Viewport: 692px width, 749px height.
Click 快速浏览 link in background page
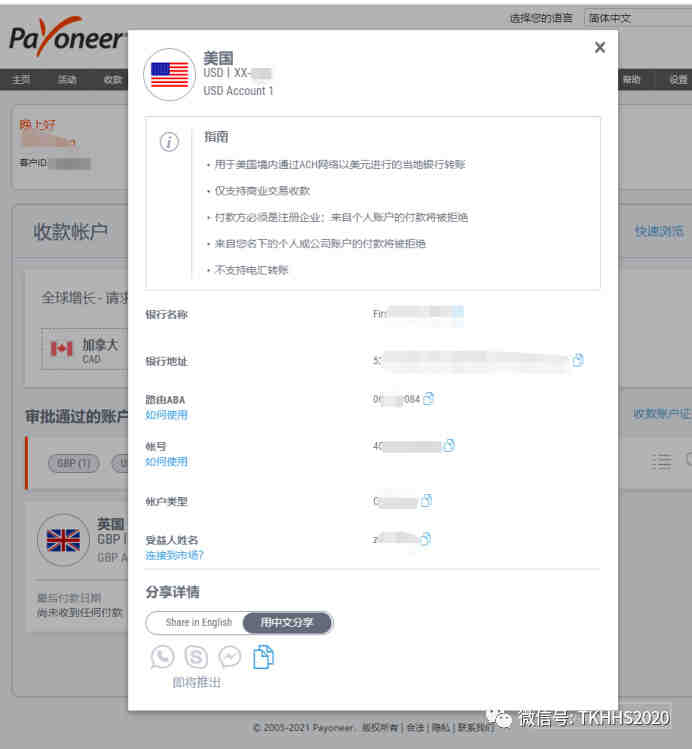(659, 231)
